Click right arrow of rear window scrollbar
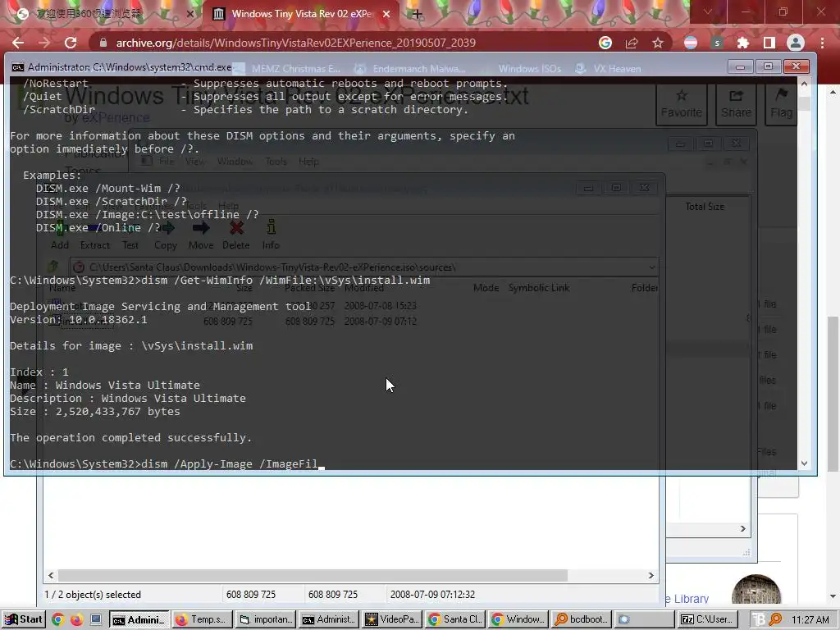The height and width of the screenshot is (630, 840). tap(743, 529)
